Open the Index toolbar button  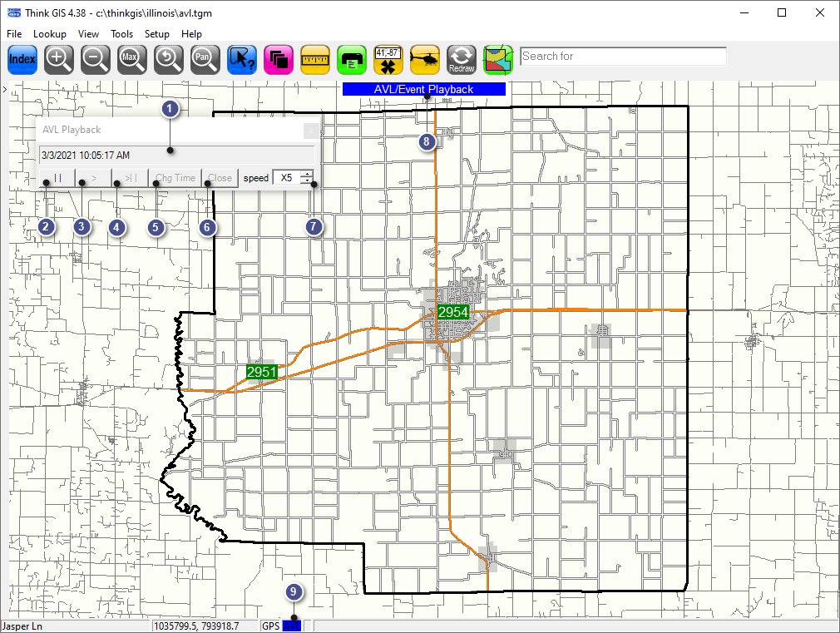[x=22, y=60]
